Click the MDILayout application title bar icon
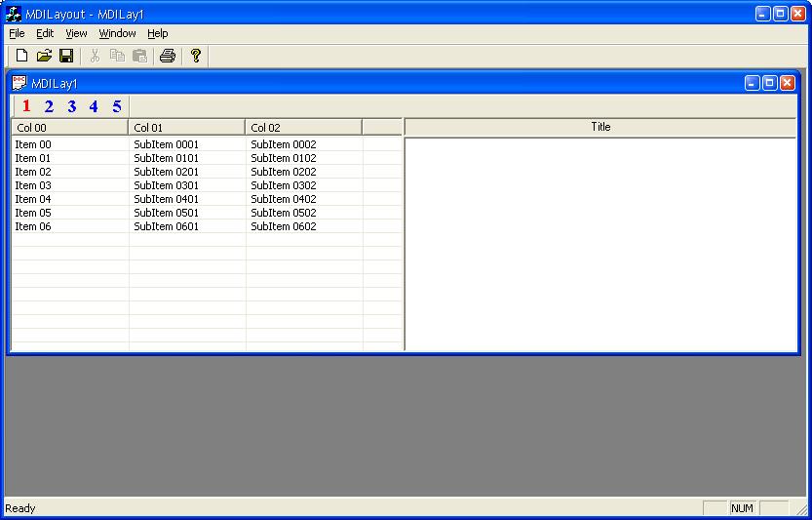Viewport: 812px width, 520px height. (x=13, y=14)
